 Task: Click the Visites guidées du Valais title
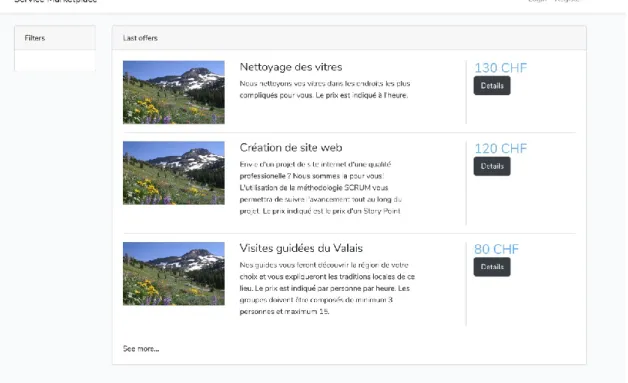[301, 248]
